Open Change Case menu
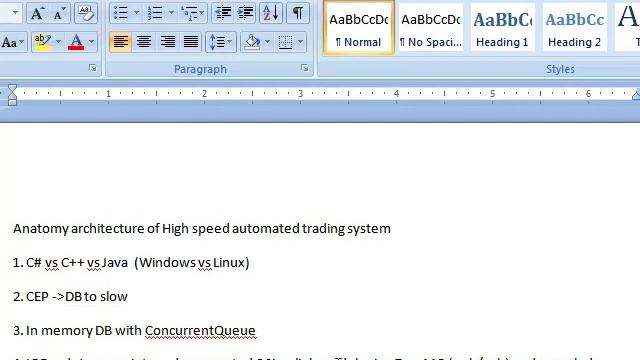640x360 pixels. [12, 42]
